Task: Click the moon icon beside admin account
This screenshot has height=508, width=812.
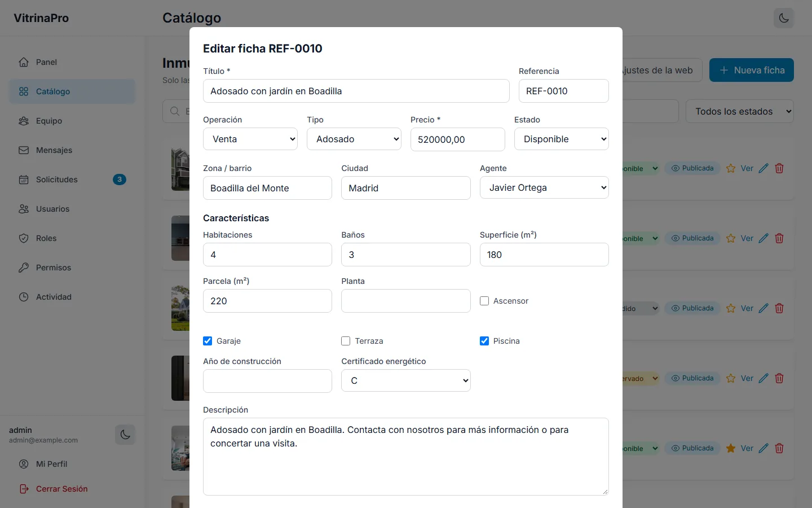Action: click(125, 435)
